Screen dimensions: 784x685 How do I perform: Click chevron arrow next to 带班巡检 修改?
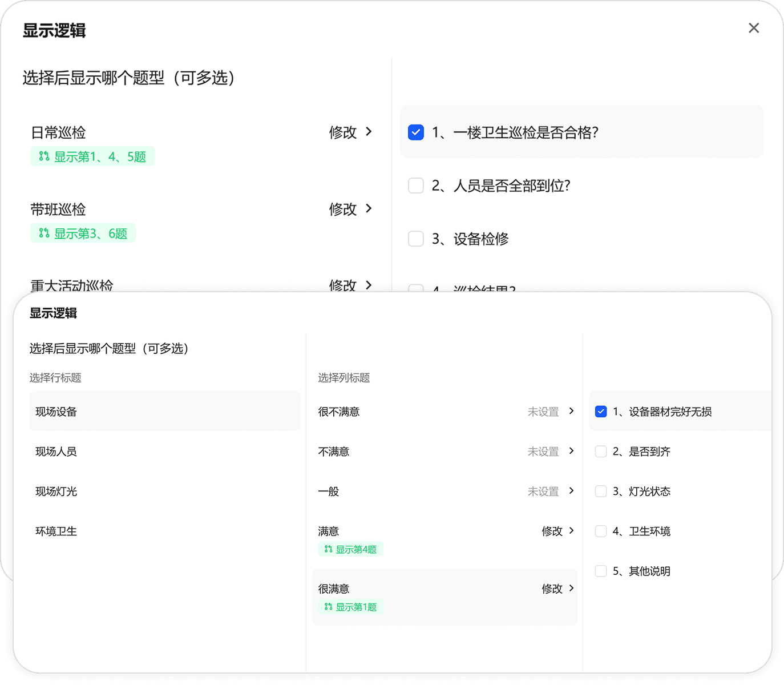pos(369,209)
